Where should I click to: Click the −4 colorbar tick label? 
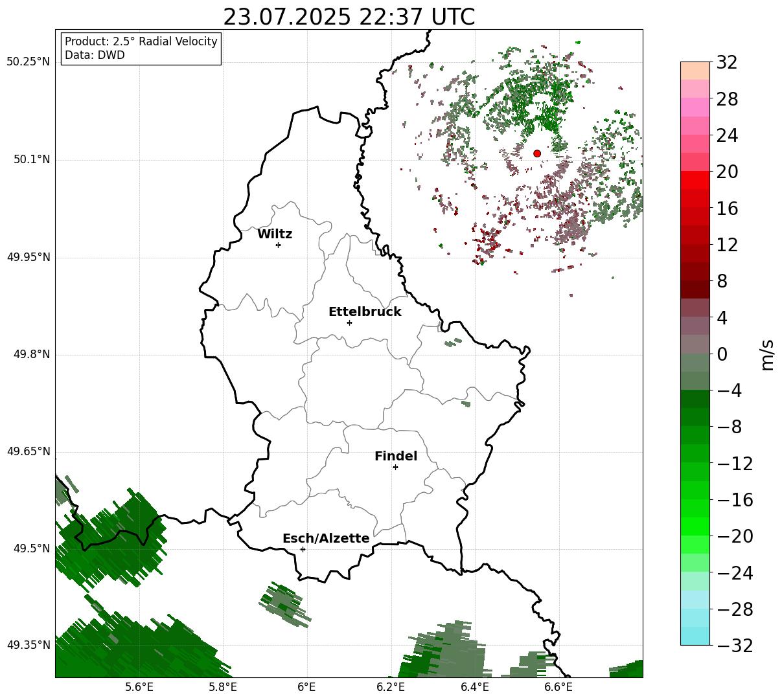click(730, 391)
